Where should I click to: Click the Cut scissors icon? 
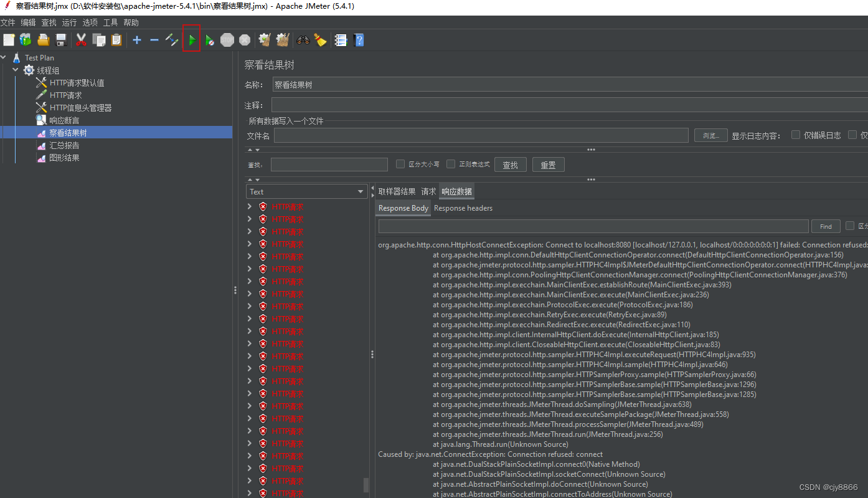[81, 40]
